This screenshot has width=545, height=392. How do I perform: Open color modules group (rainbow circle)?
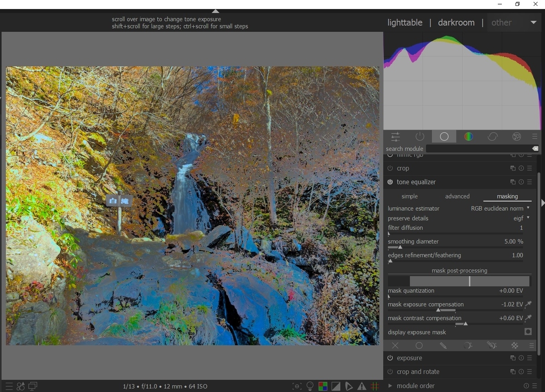[468, 136]
